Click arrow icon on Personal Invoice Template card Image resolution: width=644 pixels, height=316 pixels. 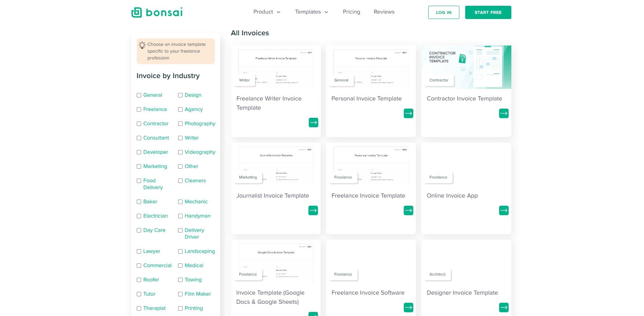point(408,113)
